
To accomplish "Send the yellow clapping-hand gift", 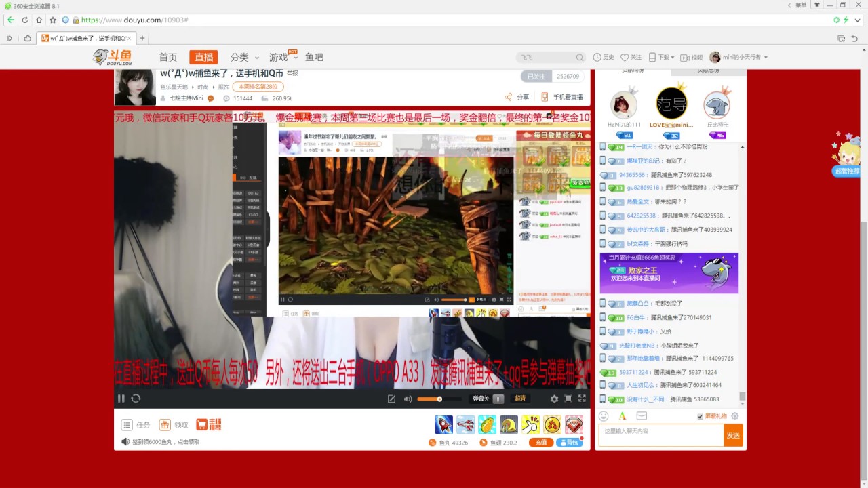I will pos(530,424).
